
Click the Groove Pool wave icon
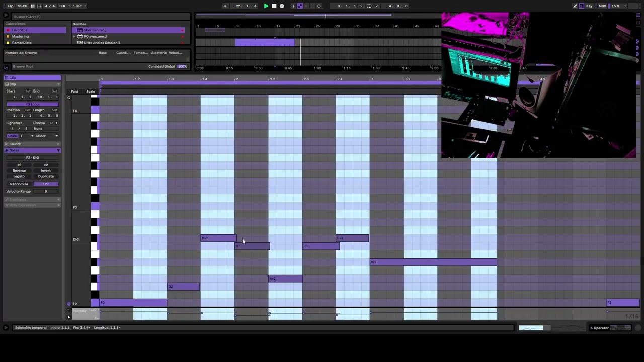click(6, 67)
